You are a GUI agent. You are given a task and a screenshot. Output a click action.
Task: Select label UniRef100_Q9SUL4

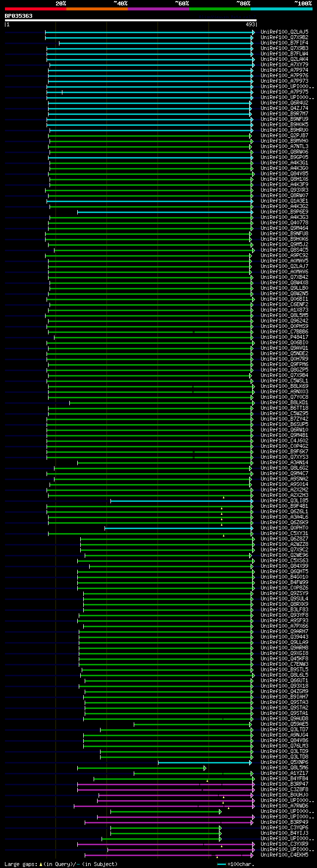point(284,598)
